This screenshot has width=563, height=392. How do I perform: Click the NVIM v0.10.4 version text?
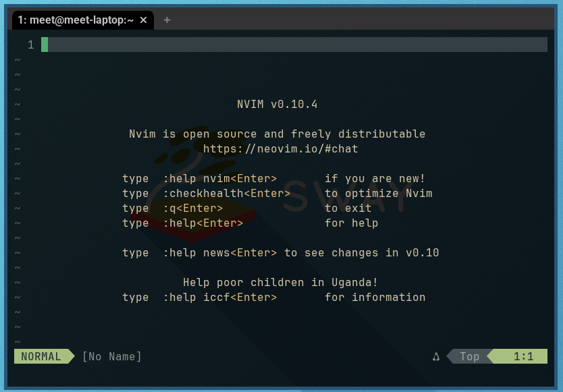click(x=277, y=105)
